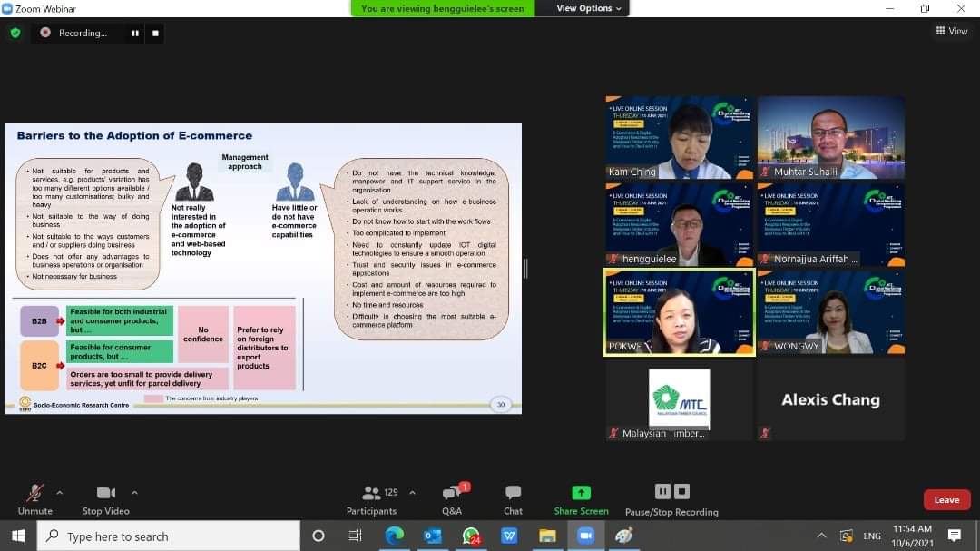Screen dimensions: 980x551
Task: Launch Microsoft Edge from taskbar
Action: click(394, 536)
